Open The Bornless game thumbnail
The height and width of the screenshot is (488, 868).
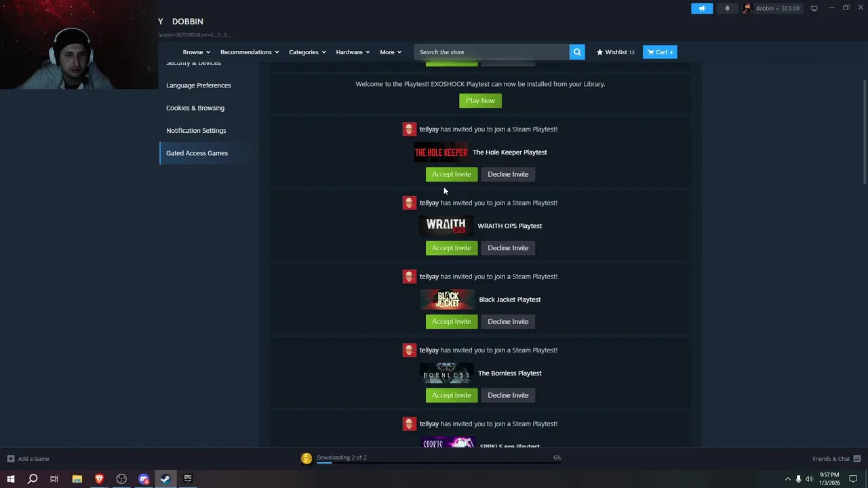click(446, 373)
